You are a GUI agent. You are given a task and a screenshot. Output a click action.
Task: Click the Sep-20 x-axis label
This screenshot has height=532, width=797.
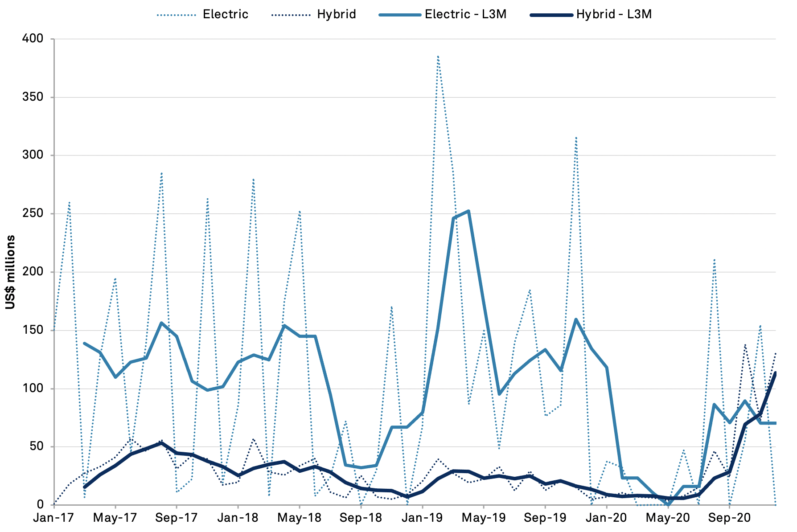click(729, 518)
